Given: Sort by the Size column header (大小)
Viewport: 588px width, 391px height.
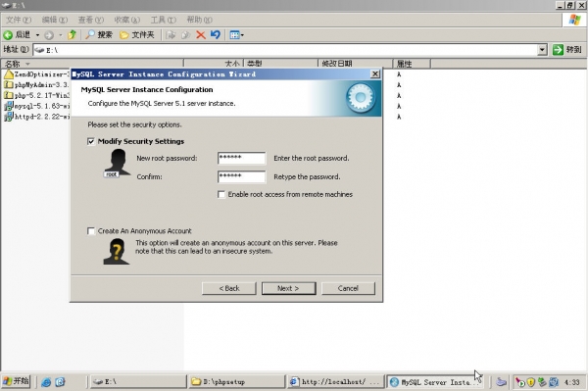Looking at the screenshot, I should point(214,64).
